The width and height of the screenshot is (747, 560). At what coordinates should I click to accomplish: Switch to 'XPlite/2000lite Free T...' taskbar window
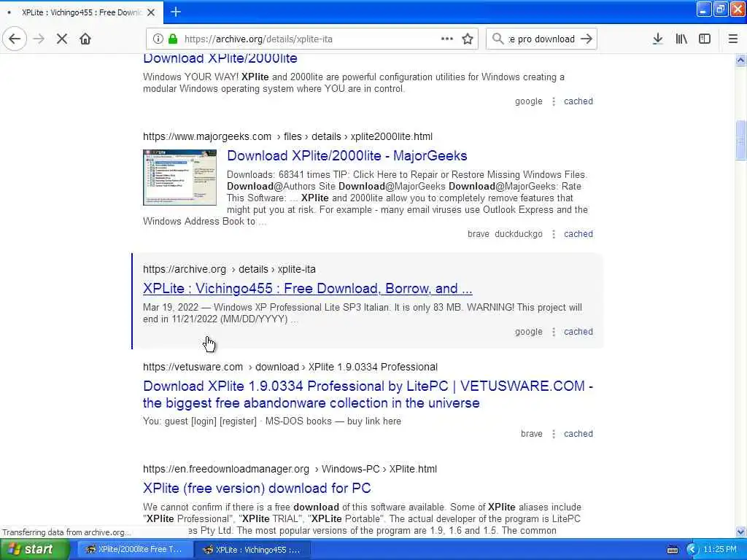(x=134, y=550)
